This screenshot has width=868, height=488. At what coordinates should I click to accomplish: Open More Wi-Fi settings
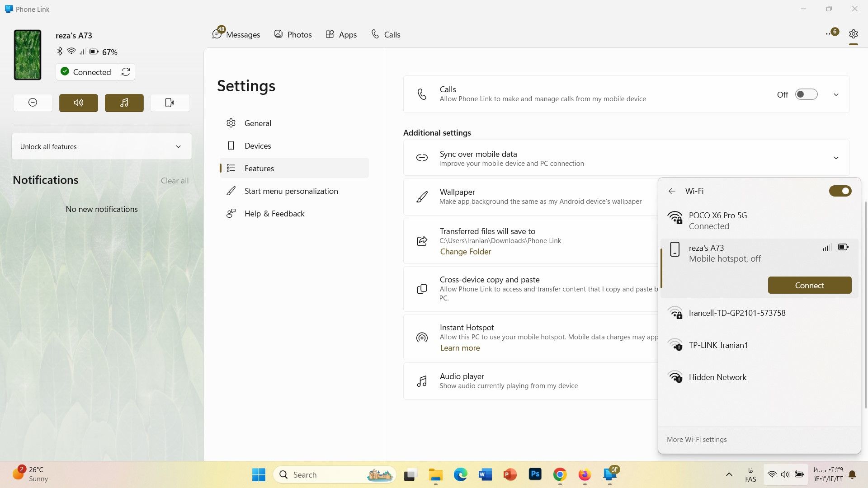pyautogui.click(x=697, y=440)
